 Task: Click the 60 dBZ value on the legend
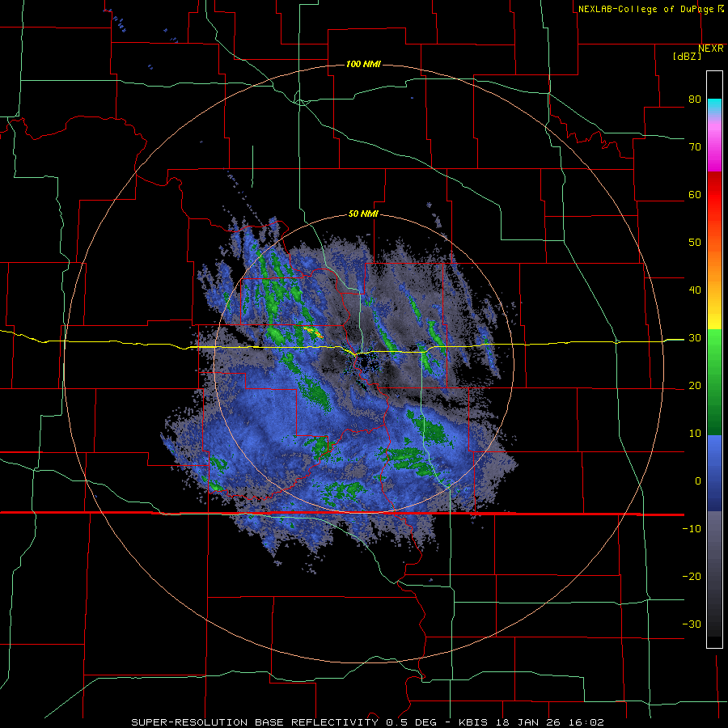pyautogui.click(x=695, y=195)
